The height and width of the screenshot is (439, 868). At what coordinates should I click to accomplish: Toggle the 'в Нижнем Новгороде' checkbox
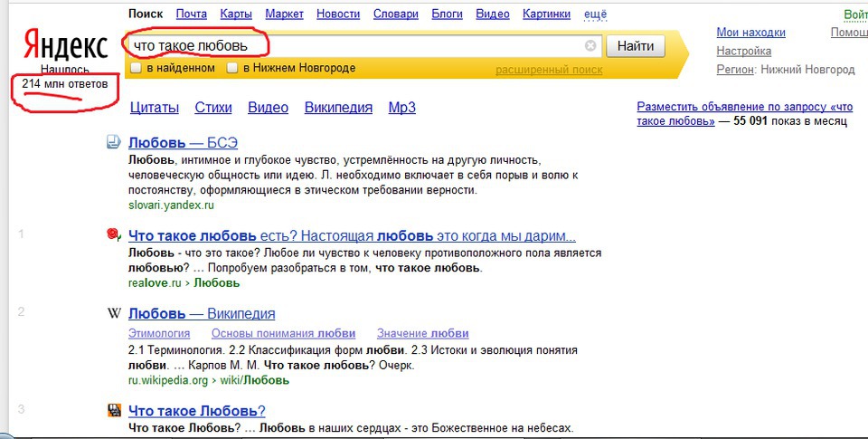click(x=232, y=68)
